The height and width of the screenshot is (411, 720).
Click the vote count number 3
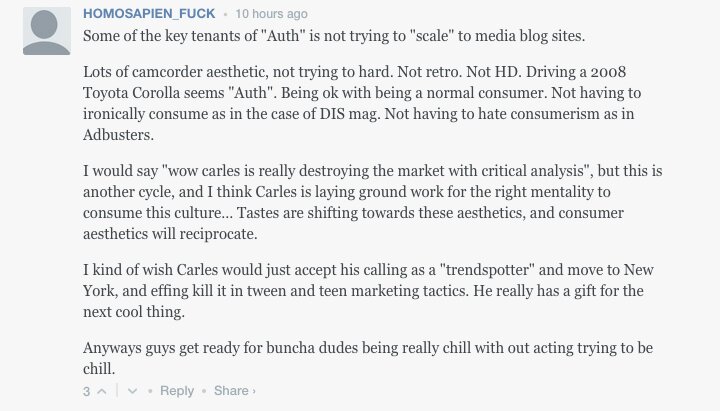[x=86, y=392]
